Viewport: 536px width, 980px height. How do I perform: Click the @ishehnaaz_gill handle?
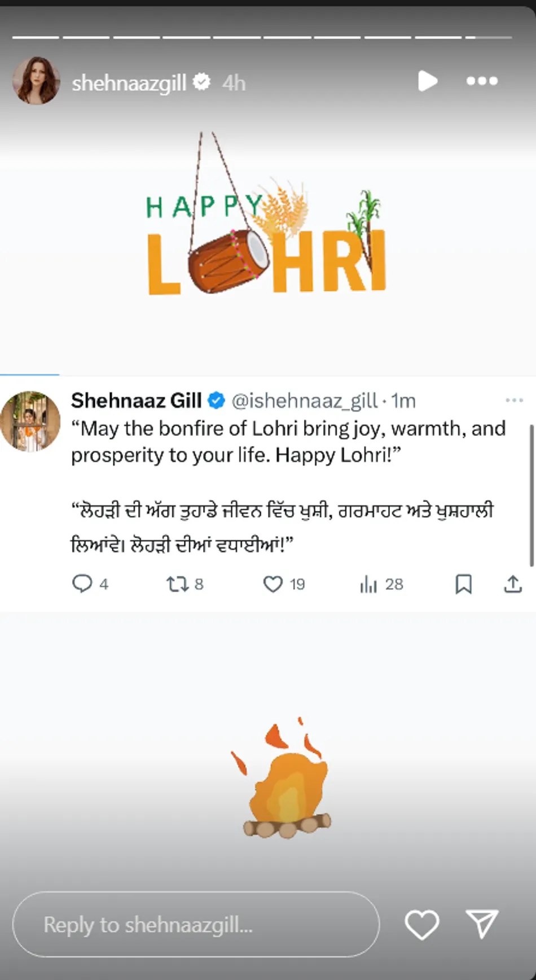305,401
